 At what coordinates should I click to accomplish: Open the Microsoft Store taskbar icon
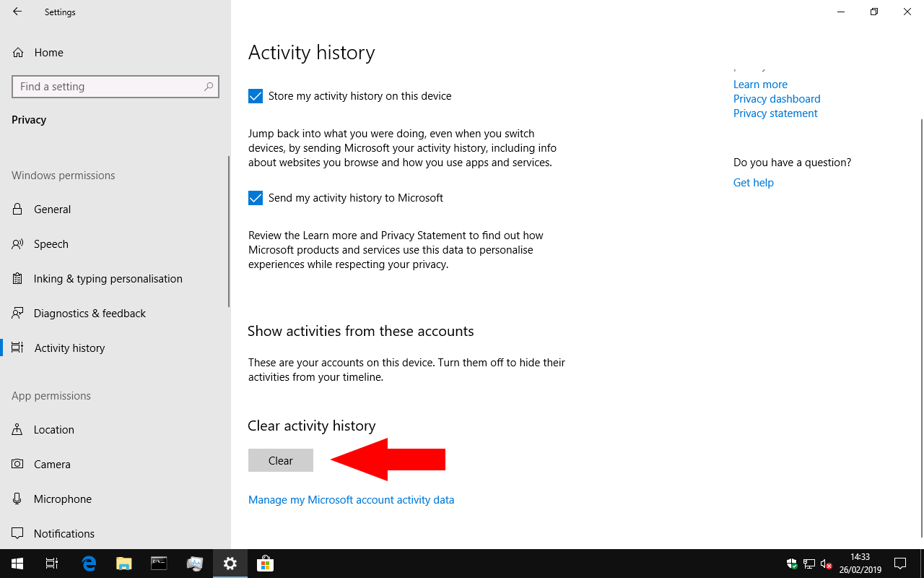265,564
